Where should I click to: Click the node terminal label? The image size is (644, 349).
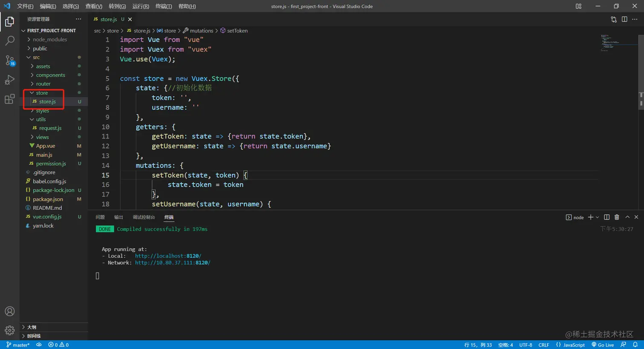[575, 217]
